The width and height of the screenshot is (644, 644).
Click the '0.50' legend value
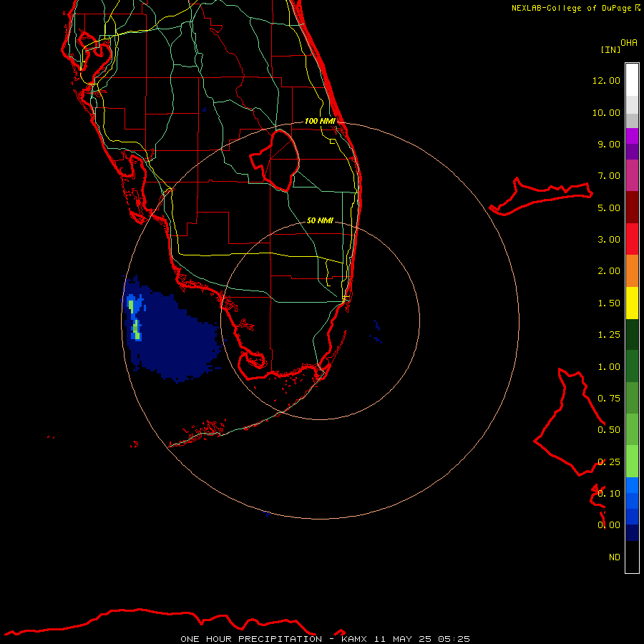pyautogui.click(x=609, y=430)
